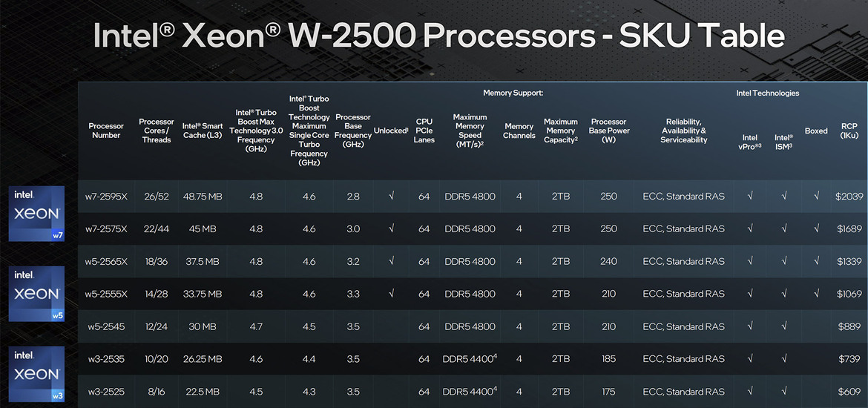Click the $1689 RCP price
Viewport: 868px width, 408px height.
[x=849, y=229]
